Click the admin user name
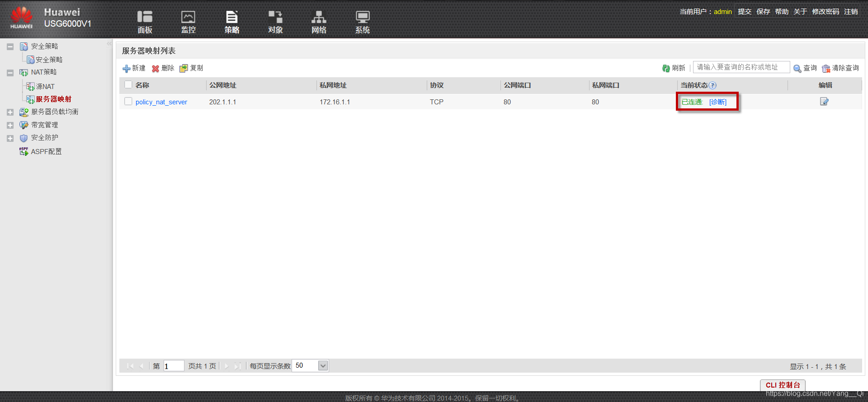 (723, 12)
